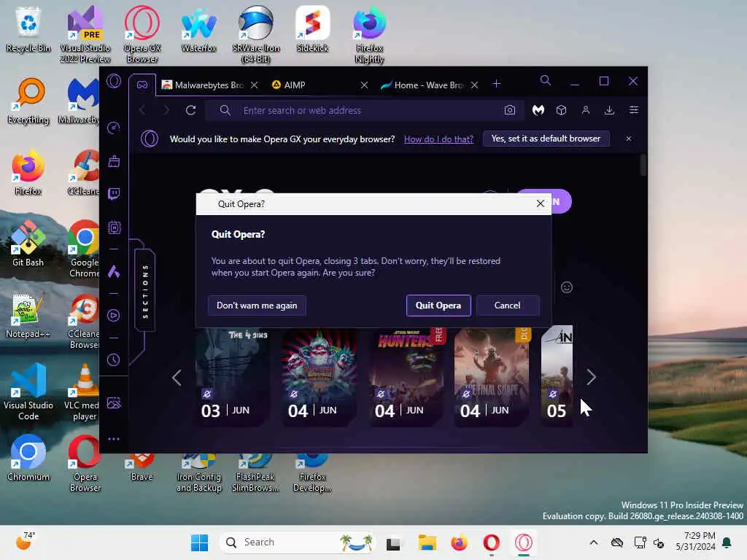Image resolution: width=747 pixels, height=560 pixels.
Task: Open the 03 JUN game card
Action: (231, 376)
